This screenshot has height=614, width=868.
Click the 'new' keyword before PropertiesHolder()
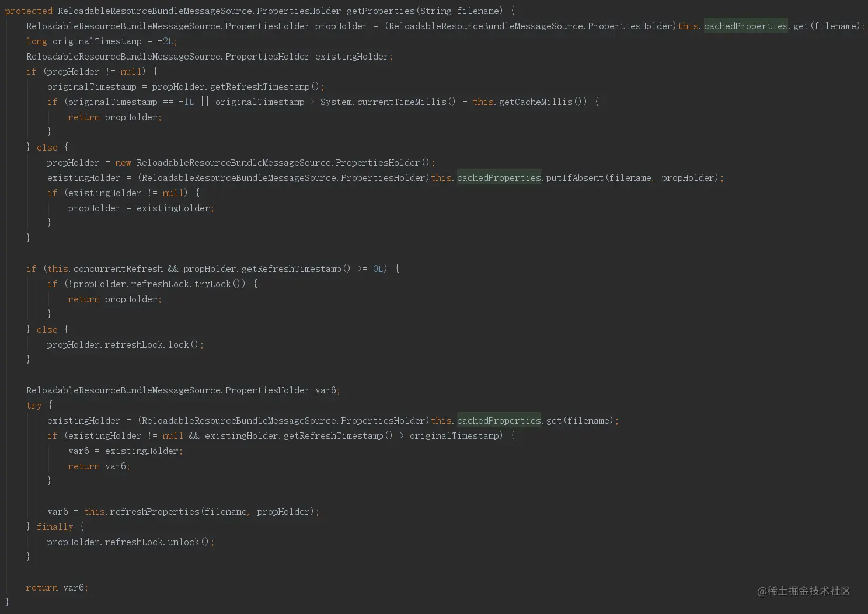123,162
